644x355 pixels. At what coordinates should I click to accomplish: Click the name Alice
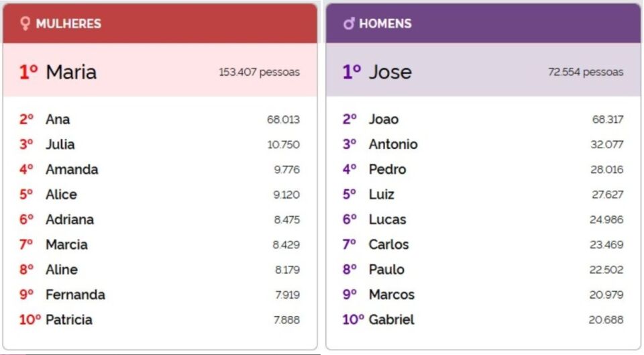61,195
